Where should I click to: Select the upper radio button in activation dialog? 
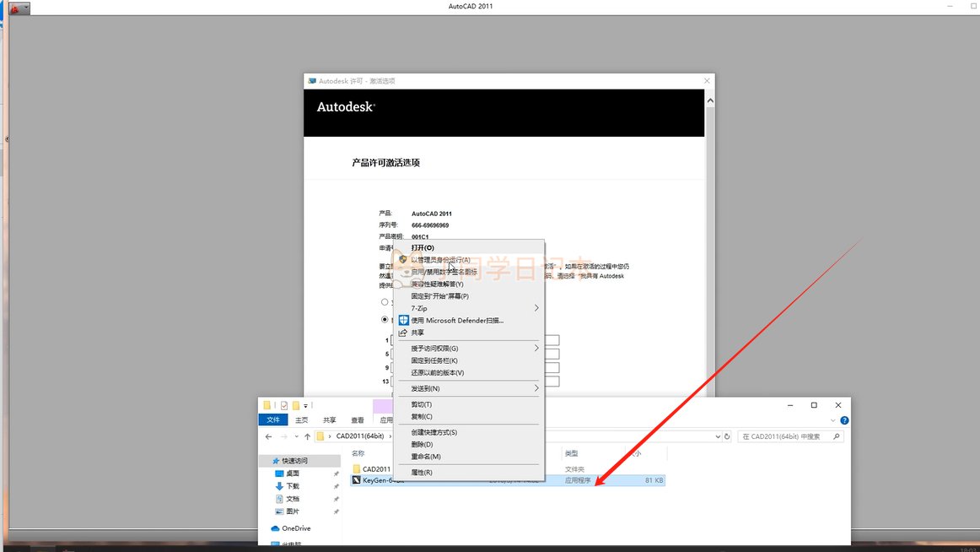385,302
